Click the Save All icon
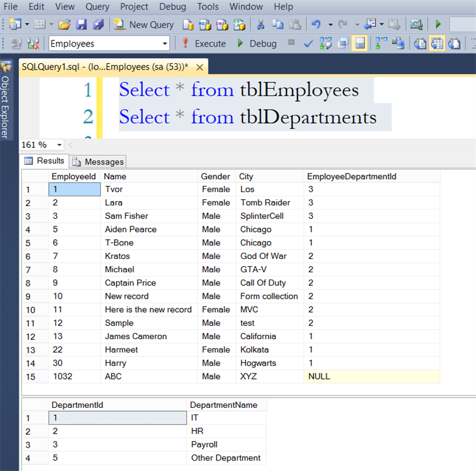The width and height of the screenshot is (476, 471). [98, 25]
